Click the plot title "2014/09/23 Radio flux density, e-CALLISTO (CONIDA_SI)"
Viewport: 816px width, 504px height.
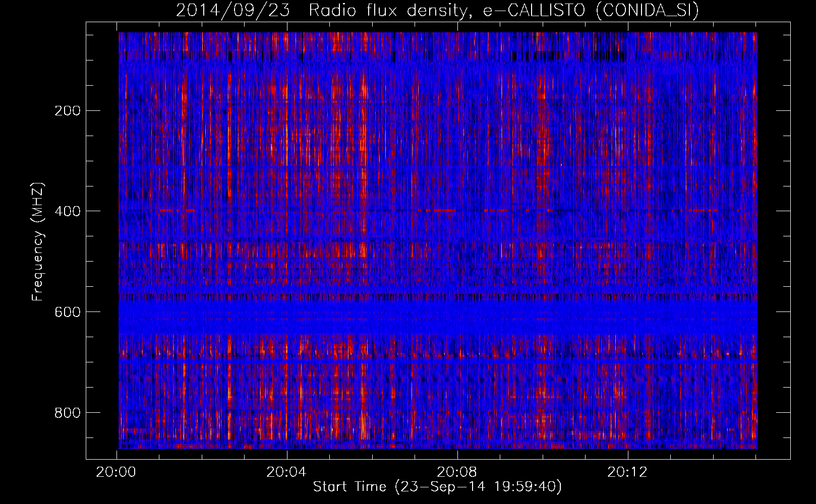click(x=437, y=11)
